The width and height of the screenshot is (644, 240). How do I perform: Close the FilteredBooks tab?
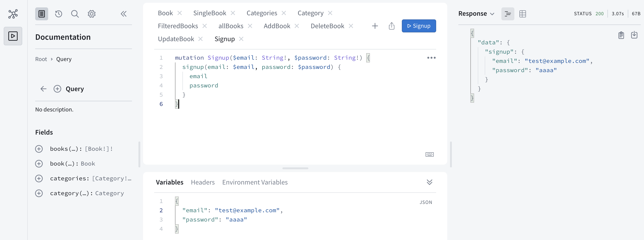(x=204, y=26)
